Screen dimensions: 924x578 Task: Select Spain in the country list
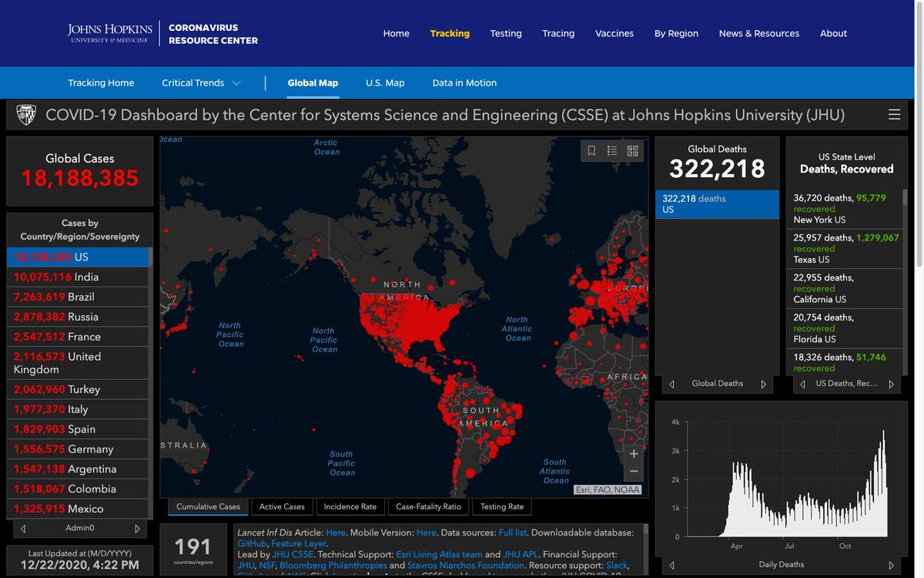click(77, 429)
